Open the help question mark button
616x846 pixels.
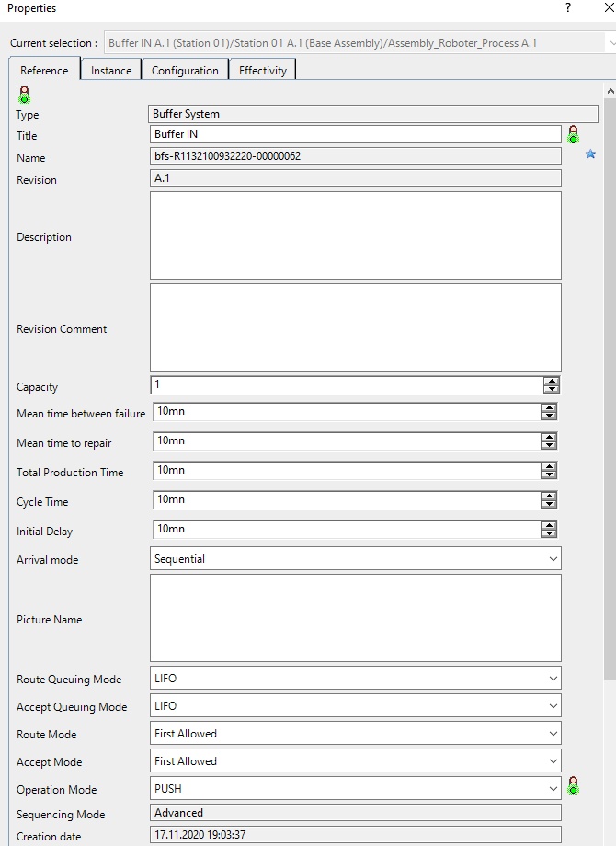tap(568, 7)
